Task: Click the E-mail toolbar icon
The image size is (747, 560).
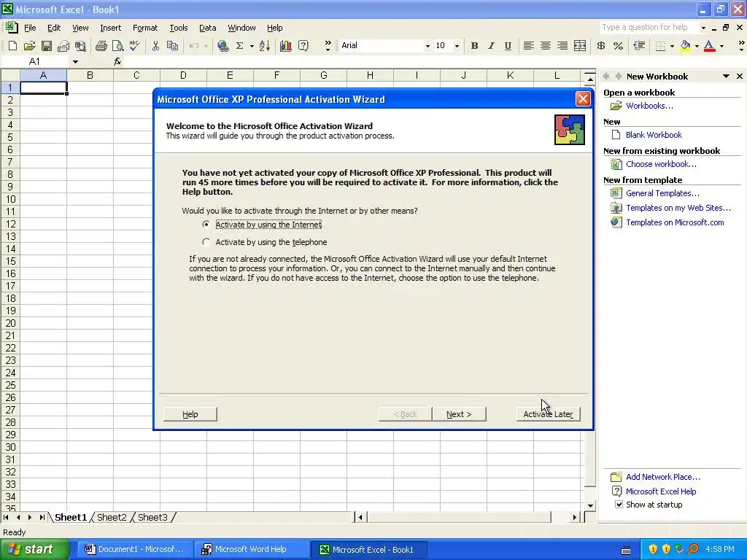Action: pos(63,46)
